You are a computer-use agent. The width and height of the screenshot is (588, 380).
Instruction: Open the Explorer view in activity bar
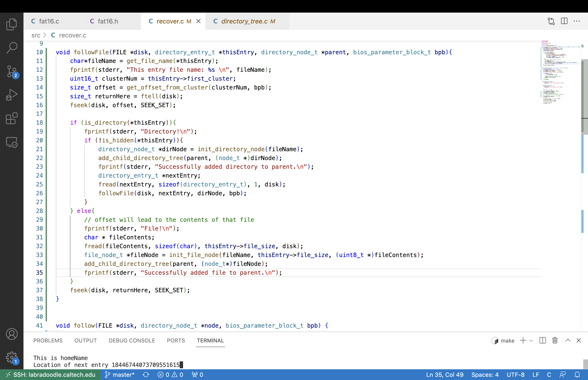point(12,24)
